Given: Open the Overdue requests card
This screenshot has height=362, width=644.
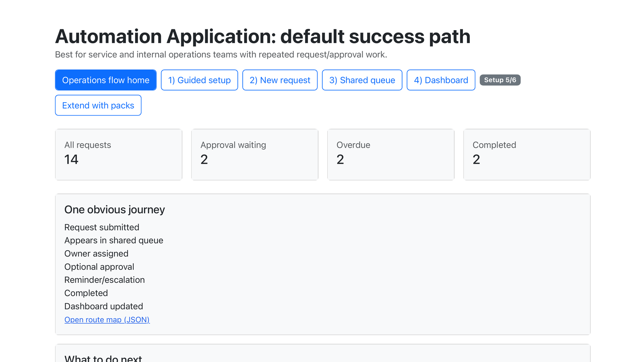Looking at the screenshot, I should point(390,154).
